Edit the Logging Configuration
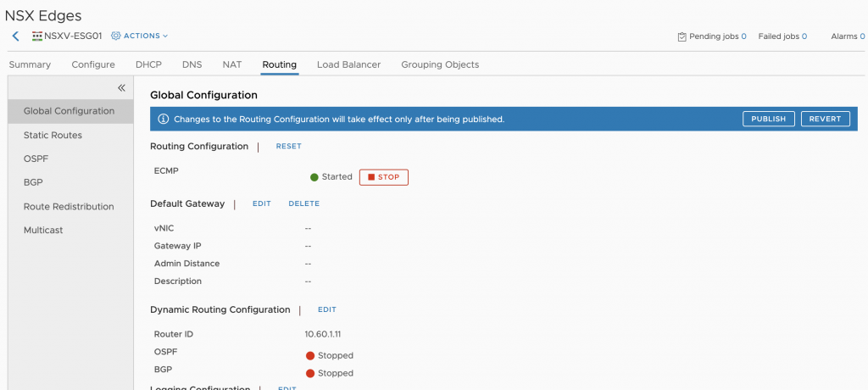The image size is (868, 390). coord(287,387)
